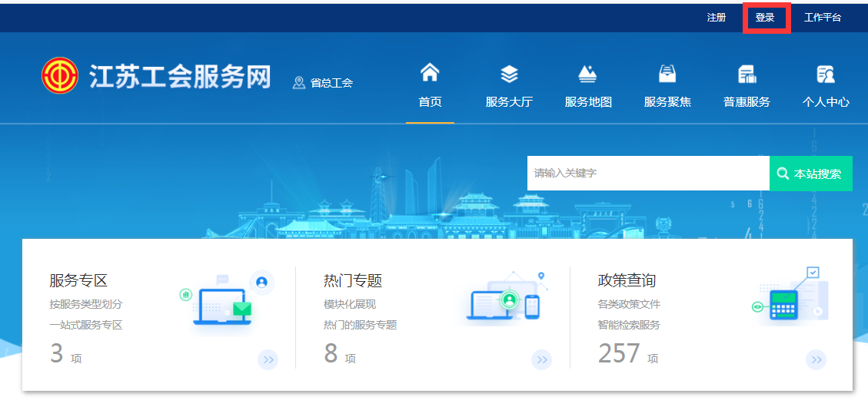
Task: Open the 工作平台 link
Action: tap(823, 18)
